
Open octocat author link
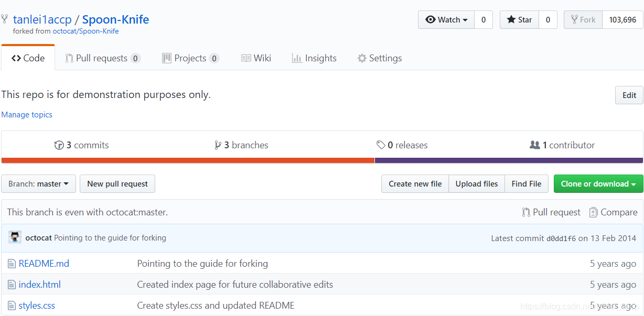click(x=38, y=238)
